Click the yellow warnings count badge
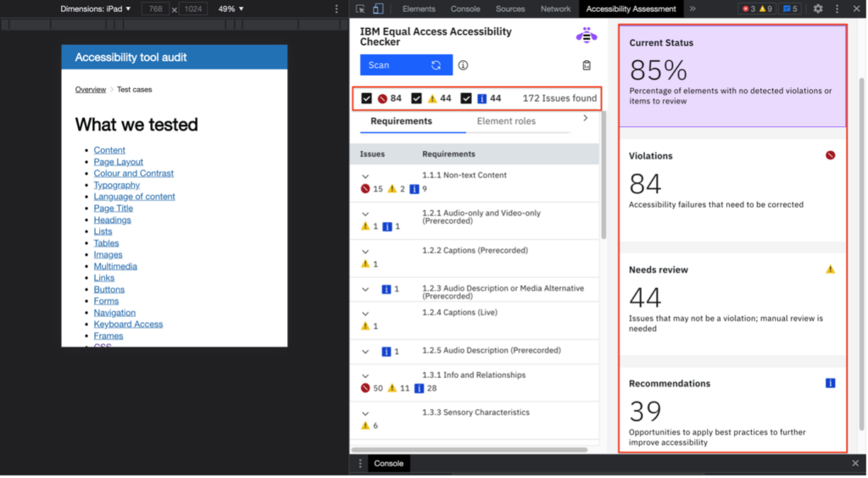This screenshot has width=868, height=478. click(766, 8)
